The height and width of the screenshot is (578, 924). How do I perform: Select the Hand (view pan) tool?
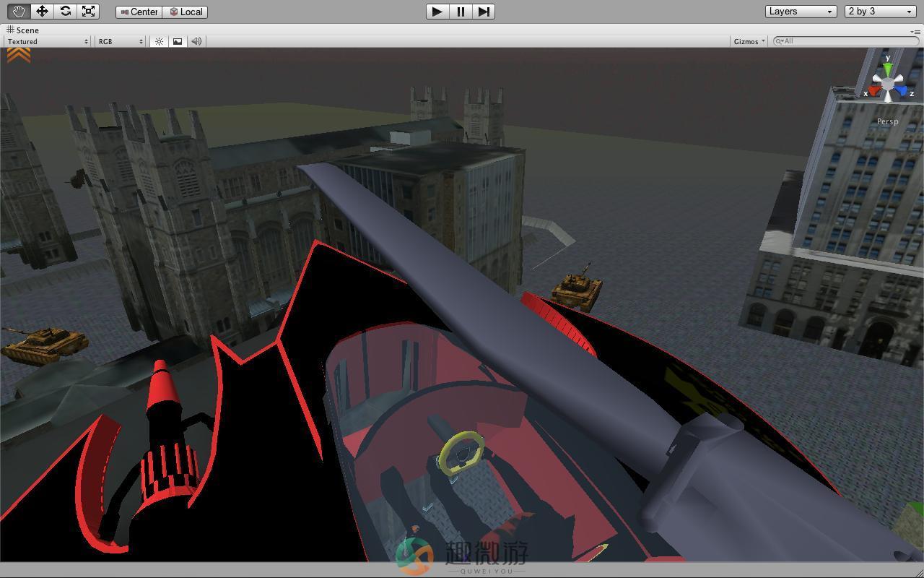point(19,12)
